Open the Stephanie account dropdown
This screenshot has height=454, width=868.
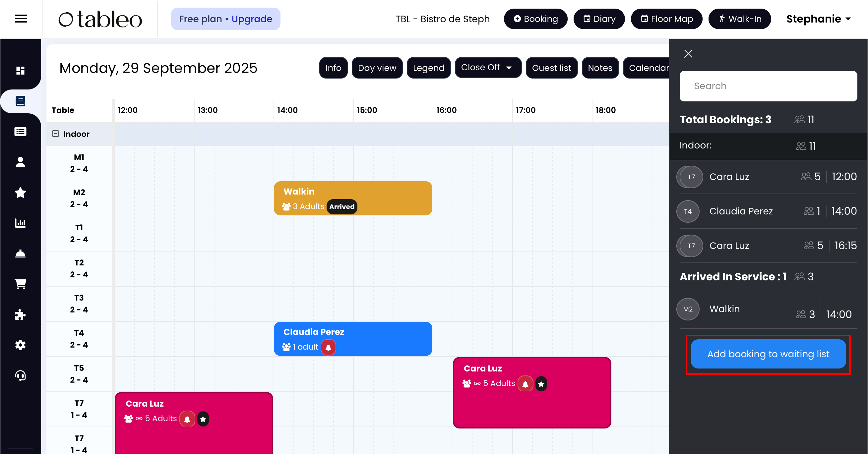point(818,19)
